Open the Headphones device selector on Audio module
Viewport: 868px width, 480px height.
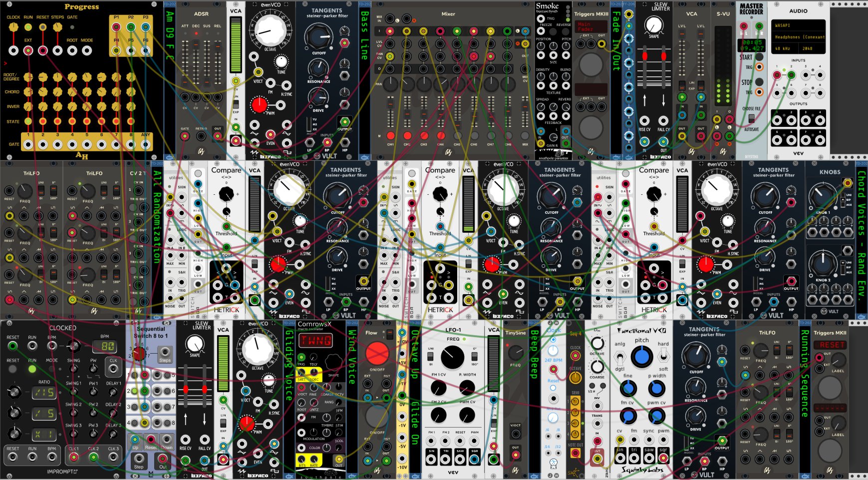click(x=799, y=37)
